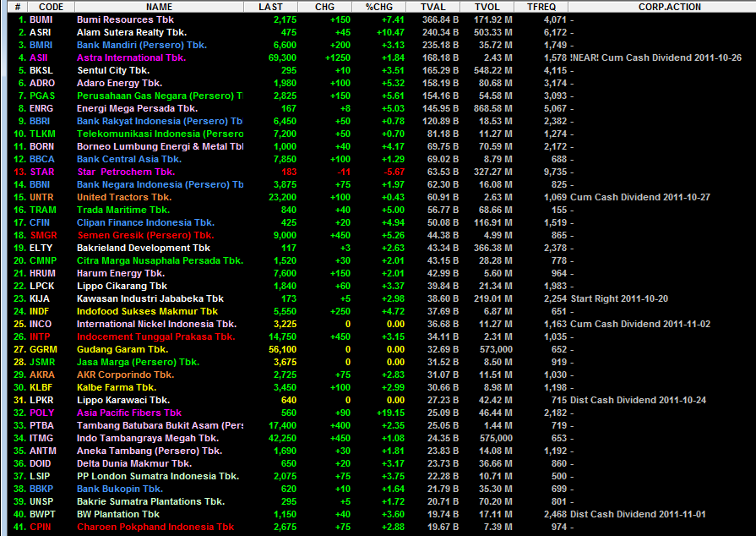Click the CFIN stock code

coord(40,222)
